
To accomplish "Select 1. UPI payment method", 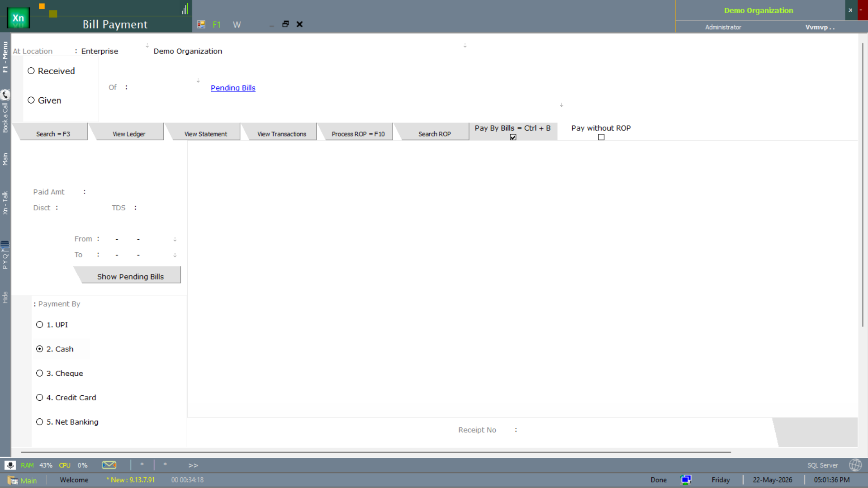I will coord(40,325).
